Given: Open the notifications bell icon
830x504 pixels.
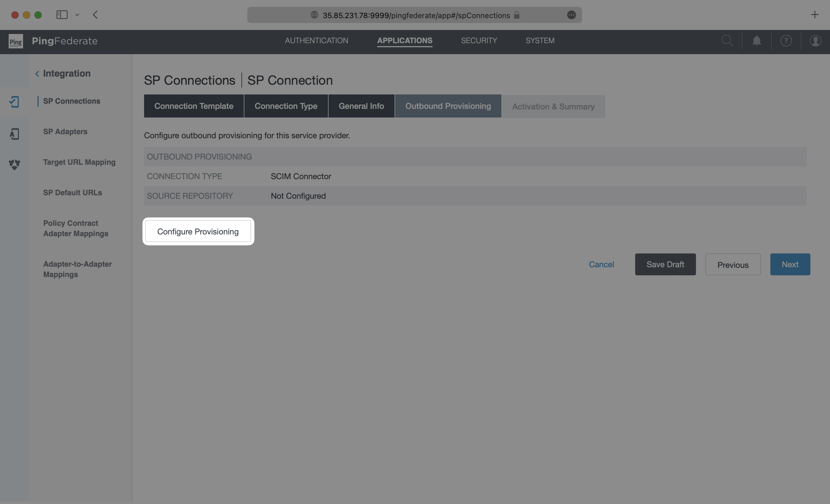Looking at the screenshot, I should [x=757, y=41].
